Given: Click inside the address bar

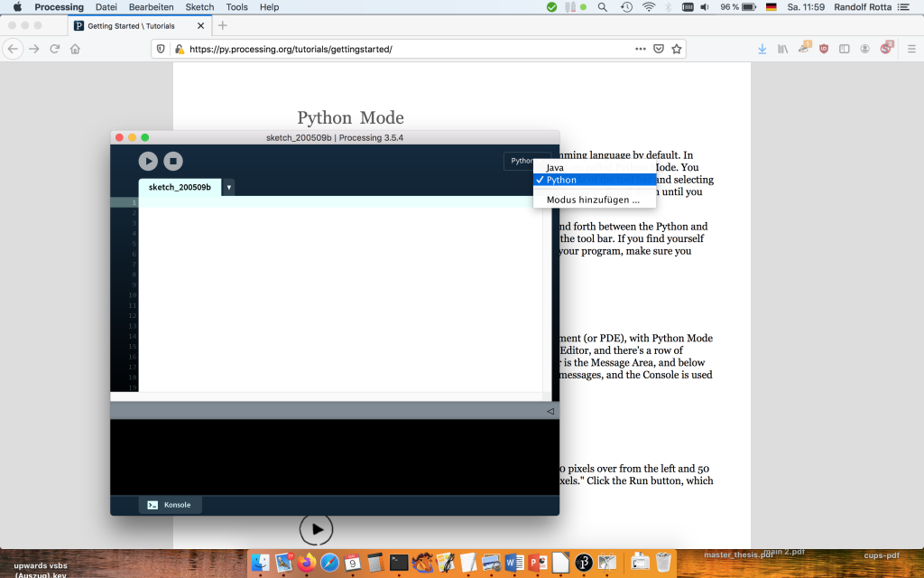Looking at the screenshot, I should click(x=361, y=49).
